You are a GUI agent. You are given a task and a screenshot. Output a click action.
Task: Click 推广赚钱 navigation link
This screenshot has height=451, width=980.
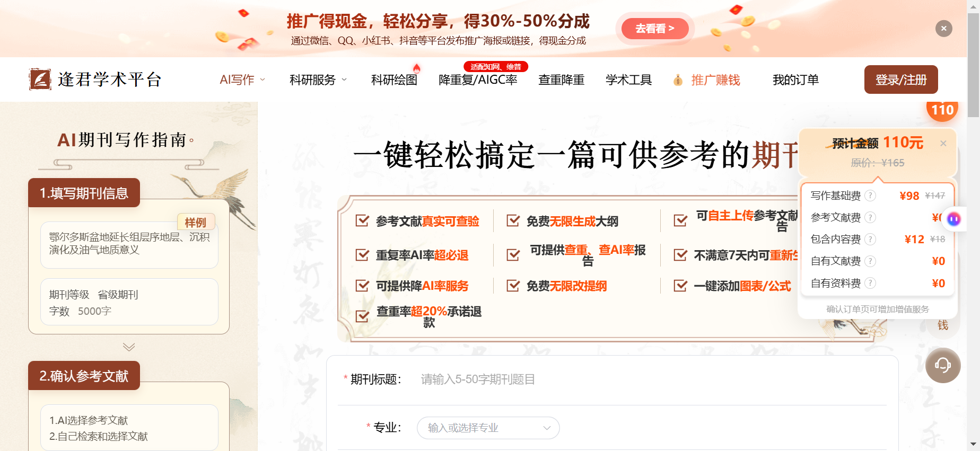click(x=715, y=80)
